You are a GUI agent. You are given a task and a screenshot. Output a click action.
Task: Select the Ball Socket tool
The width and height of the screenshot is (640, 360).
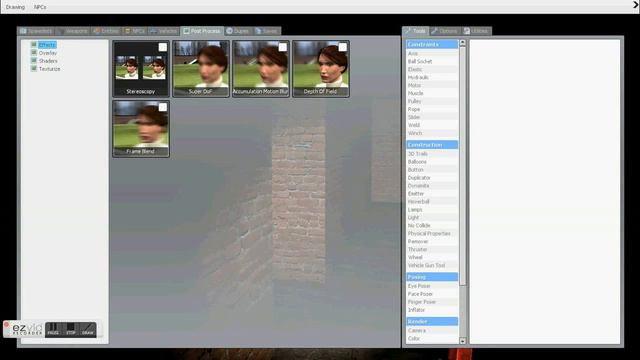tap(432, 61)
